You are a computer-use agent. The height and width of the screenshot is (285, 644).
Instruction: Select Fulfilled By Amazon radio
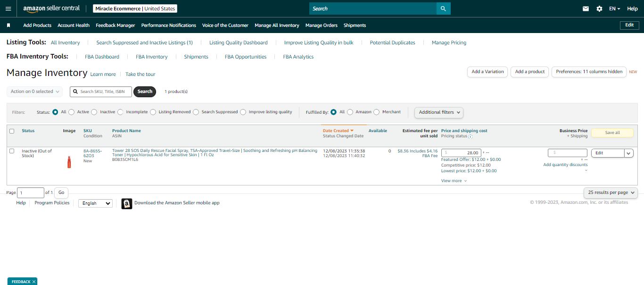click(350, 112)
